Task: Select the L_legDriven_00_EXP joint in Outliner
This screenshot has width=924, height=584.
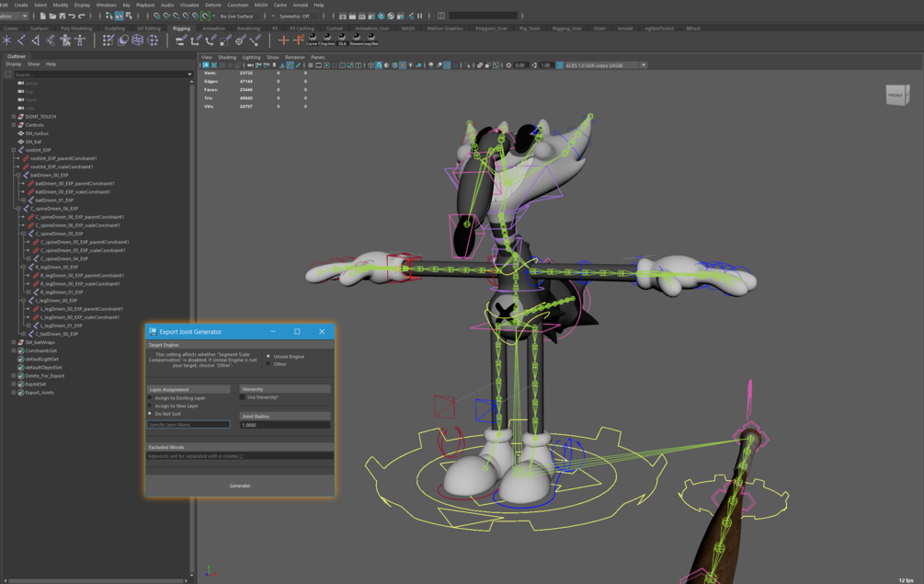Action: tap(56, 301)
